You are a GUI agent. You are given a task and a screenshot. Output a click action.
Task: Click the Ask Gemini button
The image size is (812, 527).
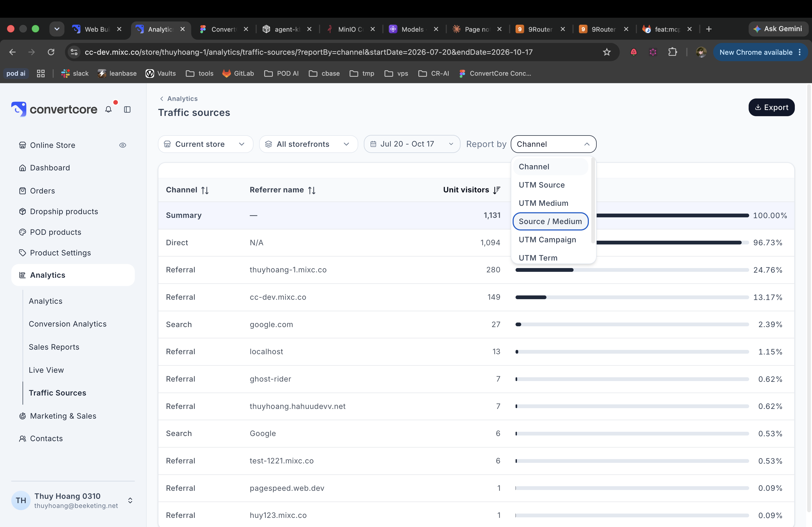[778, 29]
